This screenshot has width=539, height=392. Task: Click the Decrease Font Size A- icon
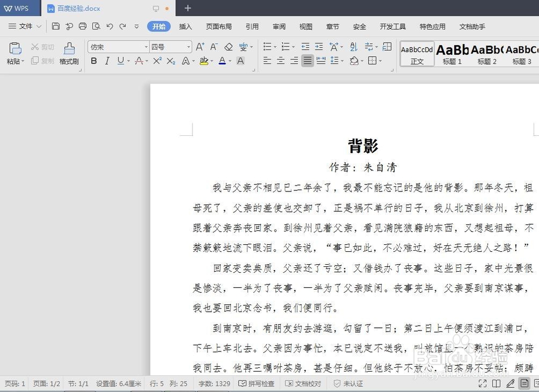(x=214, y=47)
